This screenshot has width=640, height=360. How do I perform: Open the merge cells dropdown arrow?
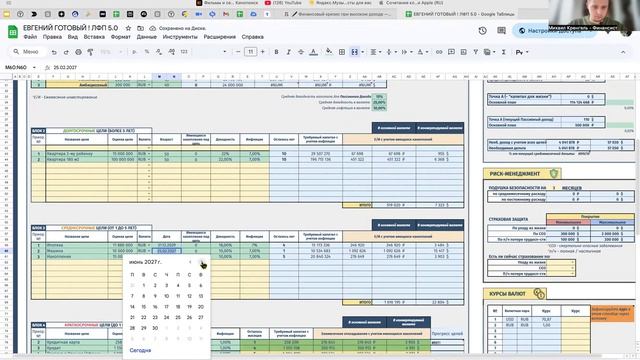click(x=362, y=52)
